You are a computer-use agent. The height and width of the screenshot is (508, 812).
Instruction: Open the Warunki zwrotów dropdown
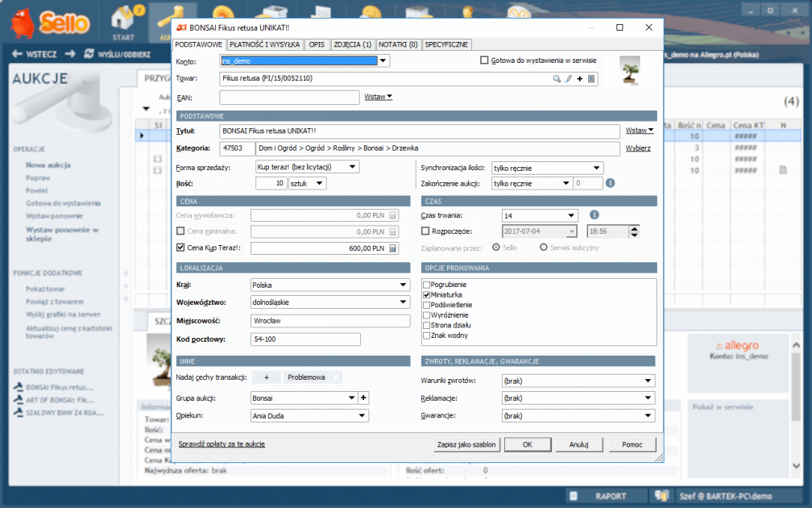coord(648,381)
